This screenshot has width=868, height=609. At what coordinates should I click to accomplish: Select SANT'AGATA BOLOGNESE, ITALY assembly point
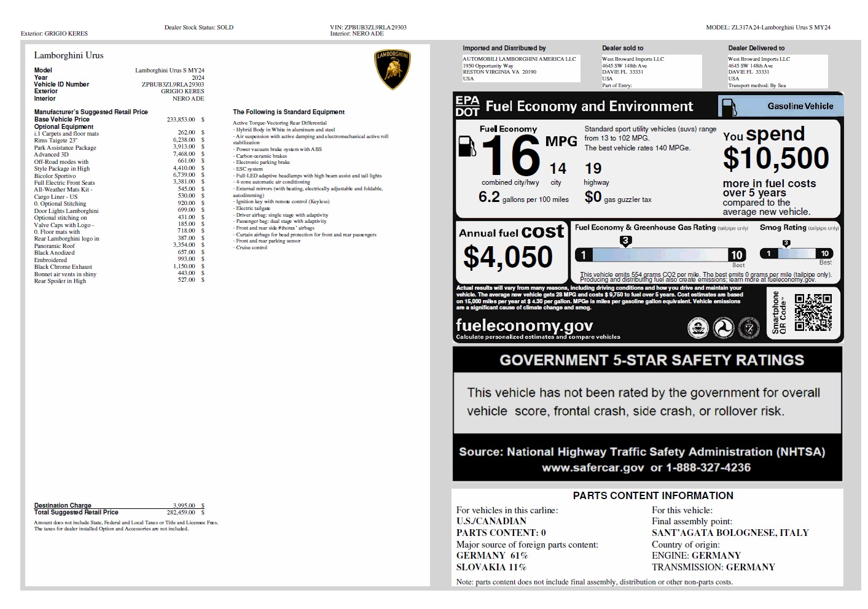tap(730, 533)
